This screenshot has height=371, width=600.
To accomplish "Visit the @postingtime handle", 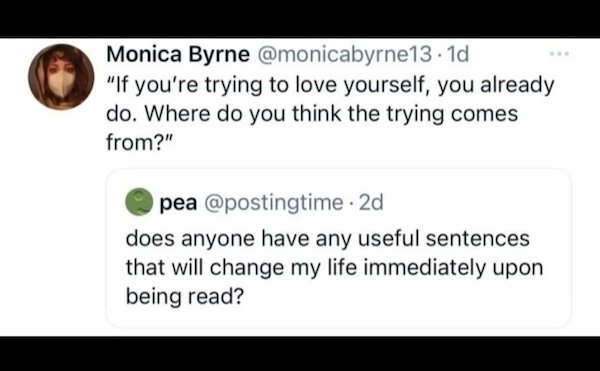I will 274,203.
